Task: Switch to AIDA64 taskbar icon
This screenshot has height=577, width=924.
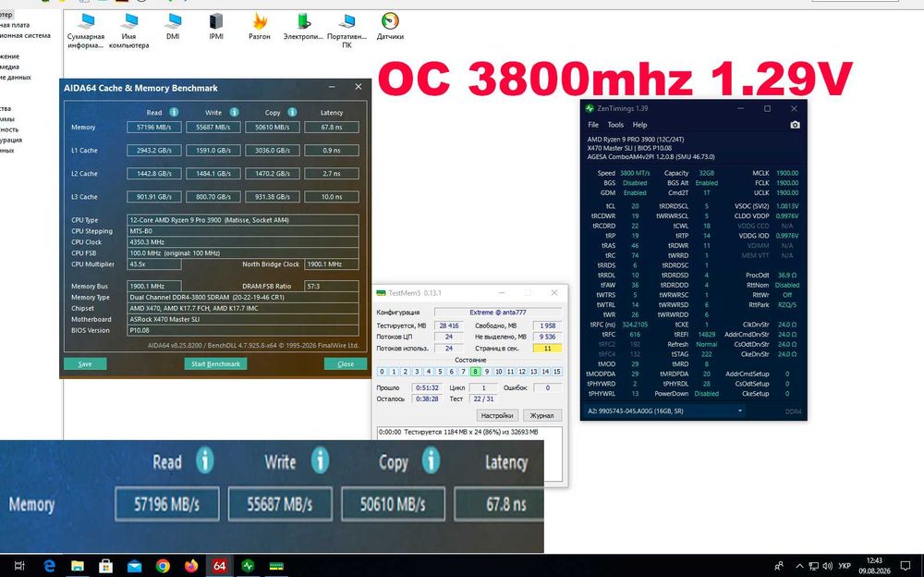Action: (219, 566)
